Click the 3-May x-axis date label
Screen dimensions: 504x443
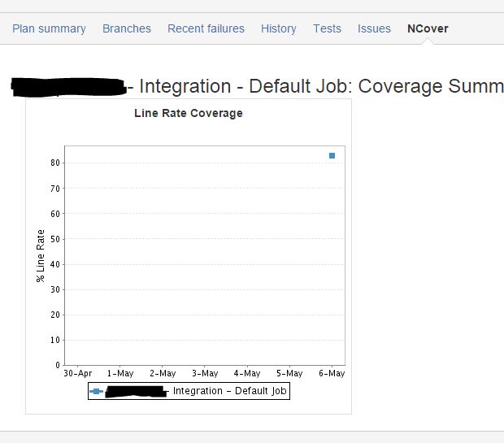[x=205, y=373]
